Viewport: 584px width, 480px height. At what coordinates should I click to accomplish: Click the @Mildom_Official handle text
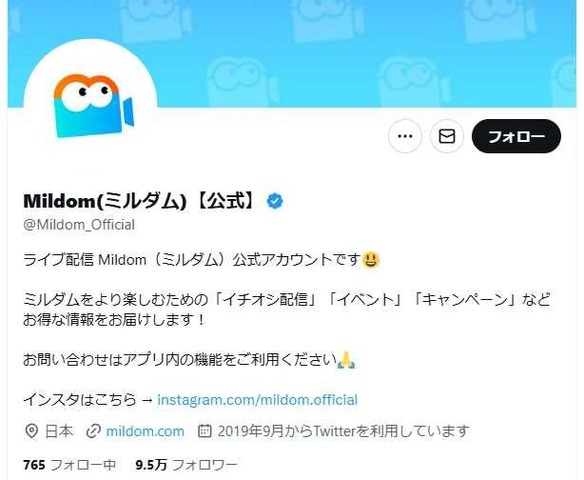[79, 225]
